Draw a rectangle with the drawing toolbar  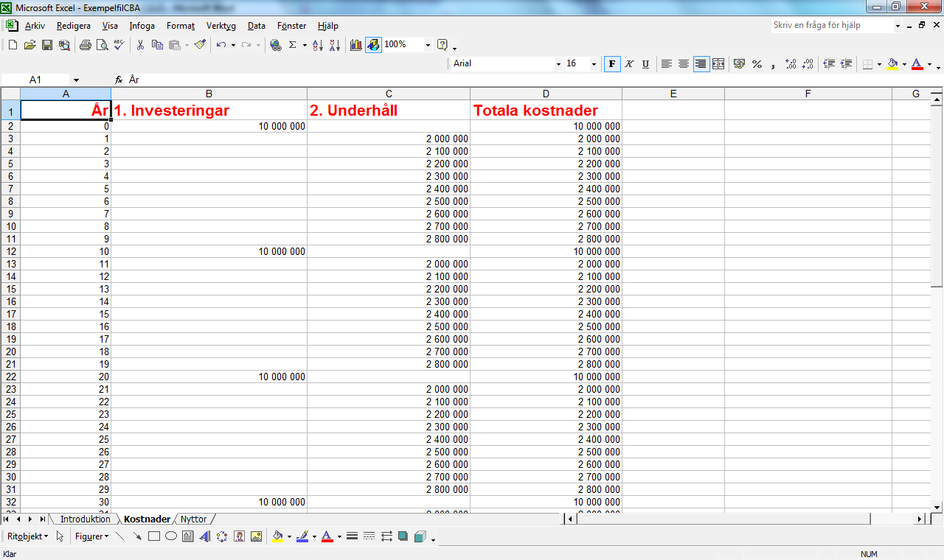[x=154, y=536]
